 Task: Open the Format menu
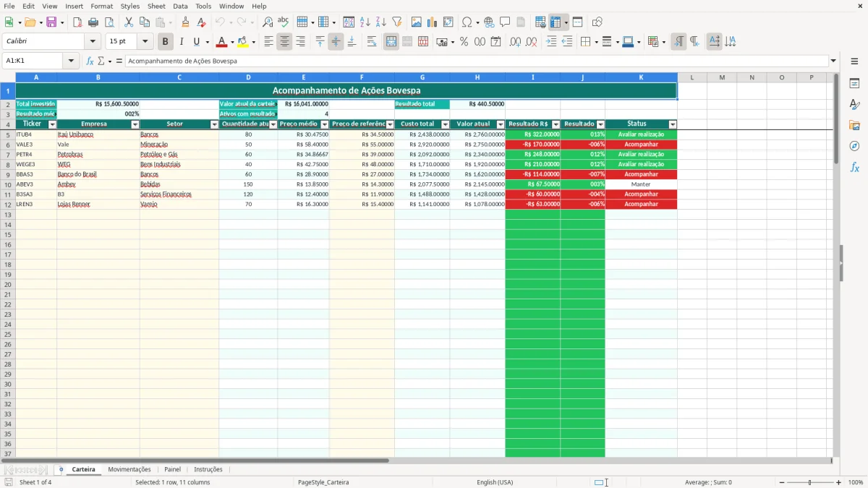[102, 6]
